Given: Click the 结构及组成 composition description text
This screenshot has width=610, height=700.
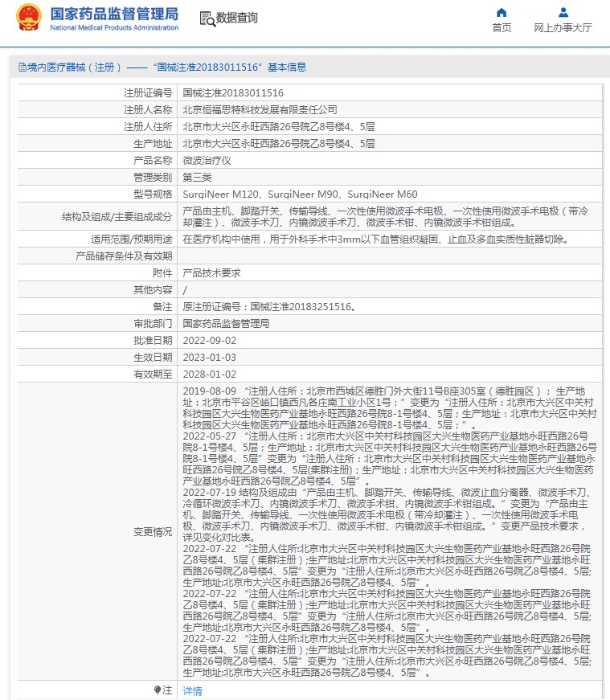Looking at the screenshot, I should 386,216.
